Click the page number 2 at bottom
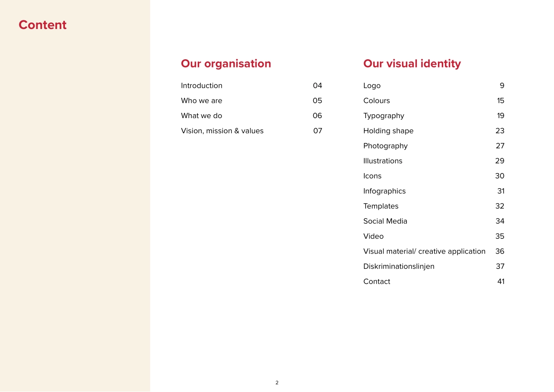This screenshot has width=554, height=392. click(x=277, y=382)
